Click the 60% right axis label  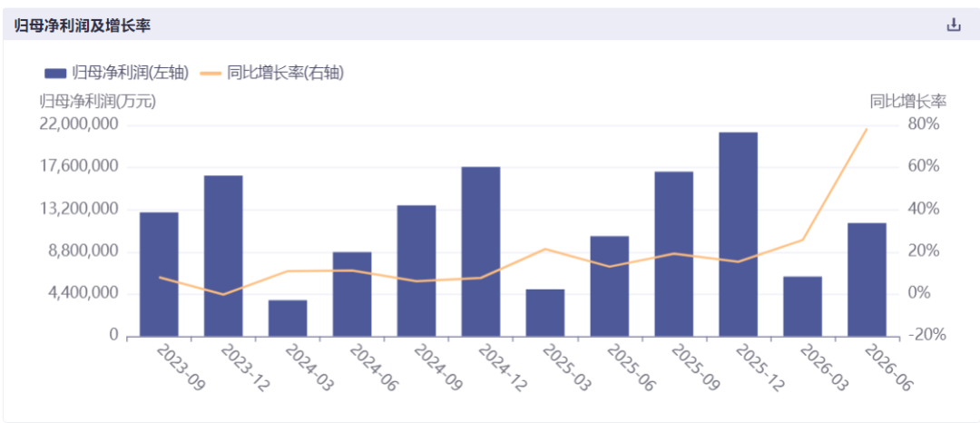tap(924, 166)
